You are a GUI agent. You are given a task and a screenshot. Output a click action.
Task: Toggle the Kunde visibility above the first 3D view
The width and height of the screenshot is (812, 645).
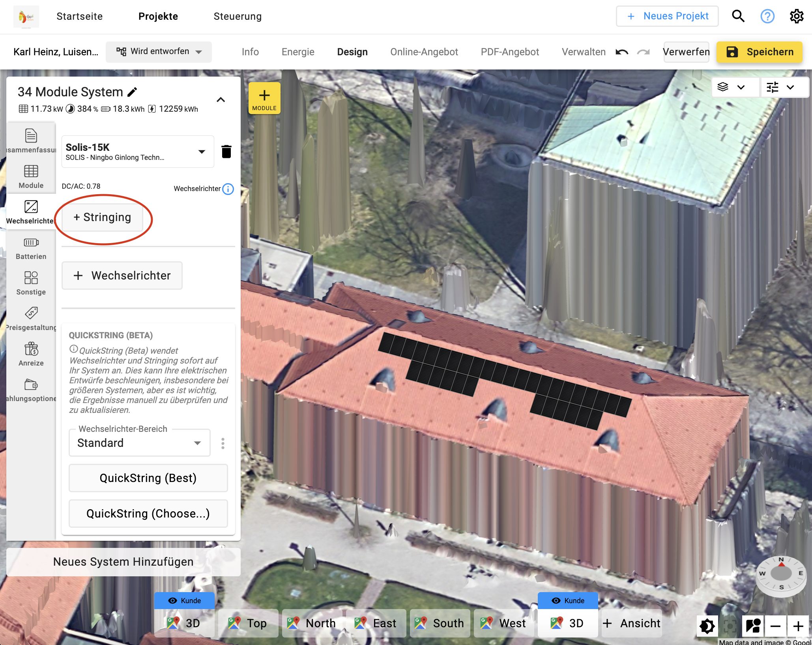tap(184, 600)
